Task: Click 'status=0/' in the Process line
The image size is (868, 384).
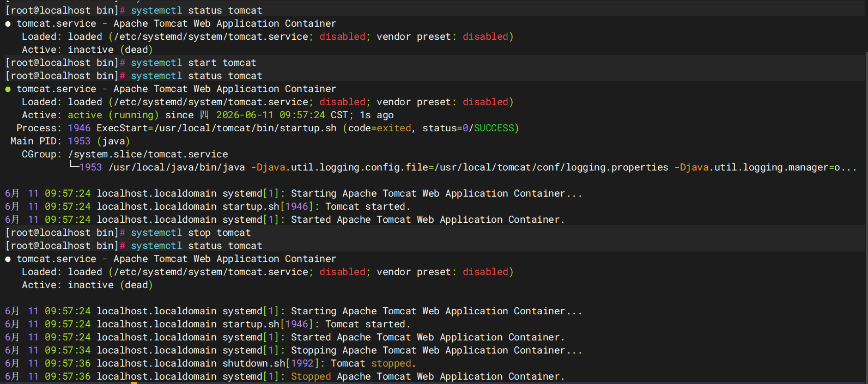Action: pyautogui.click(x=448, y=128)
